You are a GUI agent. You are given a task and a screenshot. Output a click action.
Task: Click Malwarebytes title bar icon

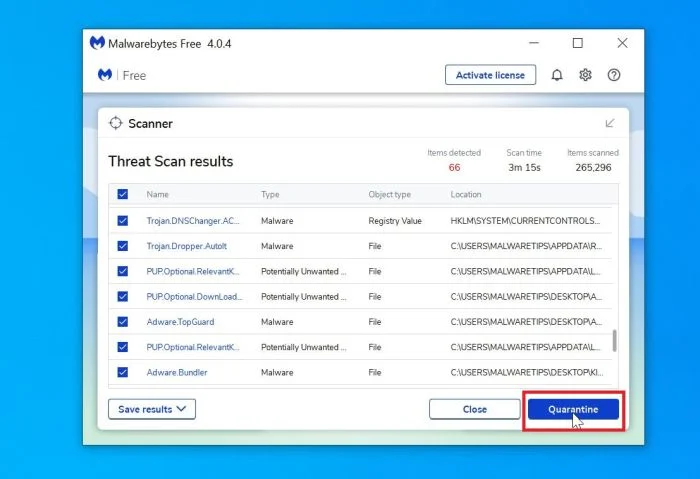97,43
